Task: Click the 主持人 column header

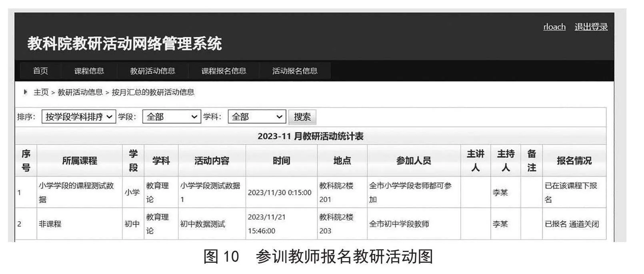Action: point(506,161)
